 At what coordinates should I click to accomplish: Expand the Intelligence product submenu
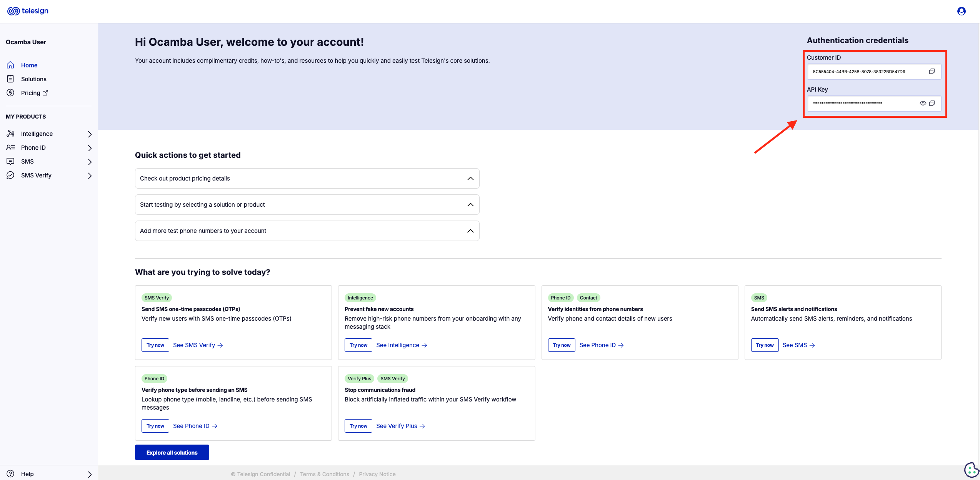click(90, 134)
